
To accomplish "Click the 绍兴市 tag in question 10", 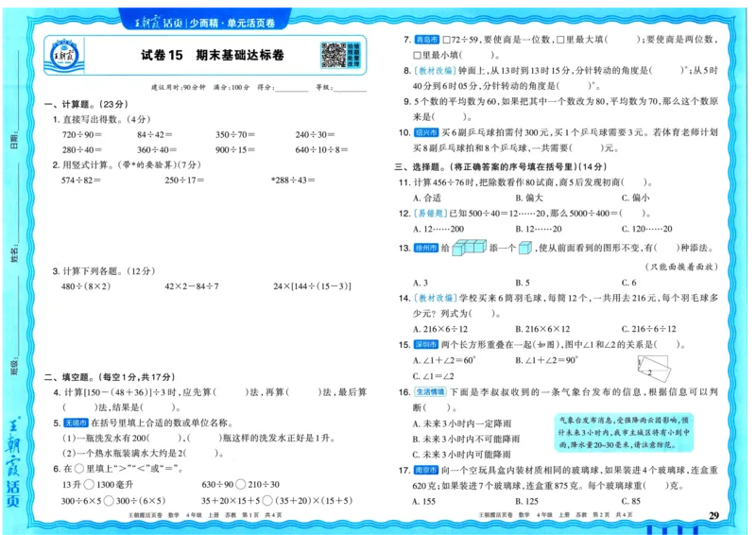I will 427,132.
